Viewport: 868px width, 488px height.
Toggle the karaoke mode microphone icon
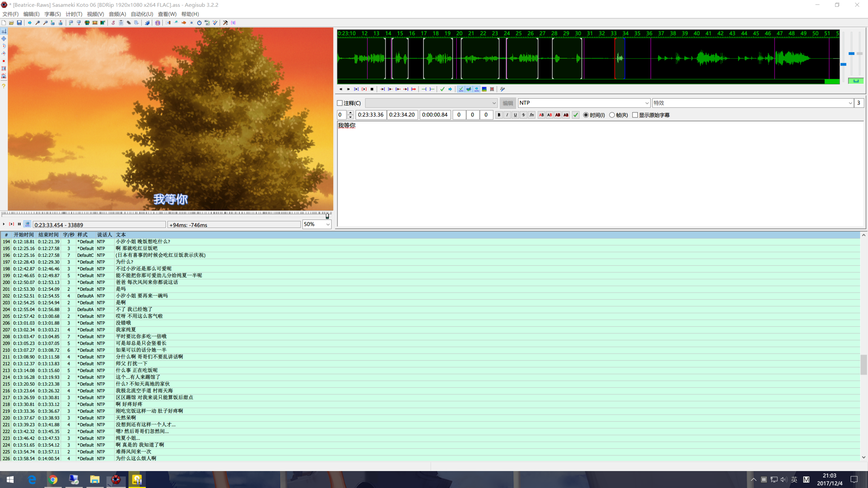click(x=502, y=89)
